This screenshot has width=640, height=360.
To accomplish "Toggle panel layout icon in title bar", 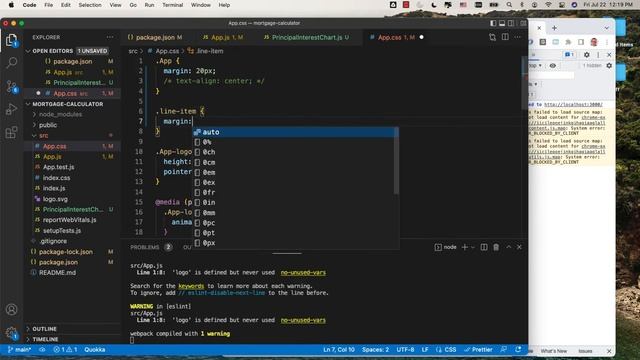I will point(502,23).
